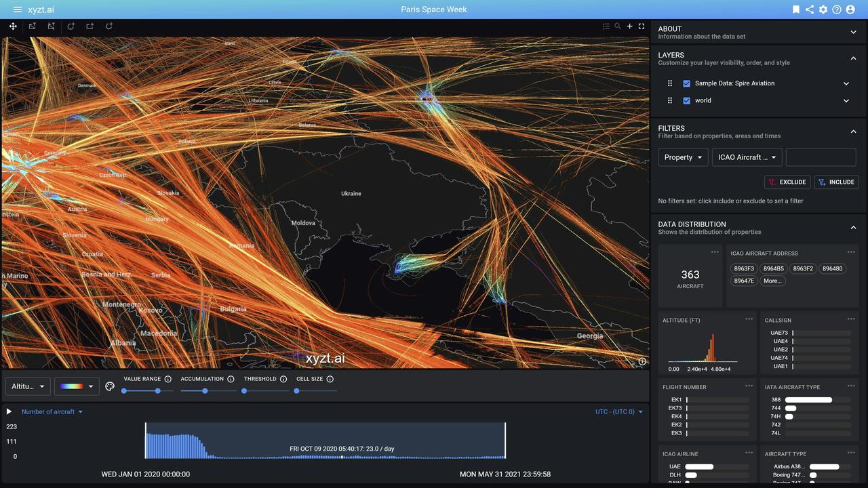This screenshot has width=868, height=488.
Task: Toggle world layer visibility checkbox
Action: coord(686,100)
